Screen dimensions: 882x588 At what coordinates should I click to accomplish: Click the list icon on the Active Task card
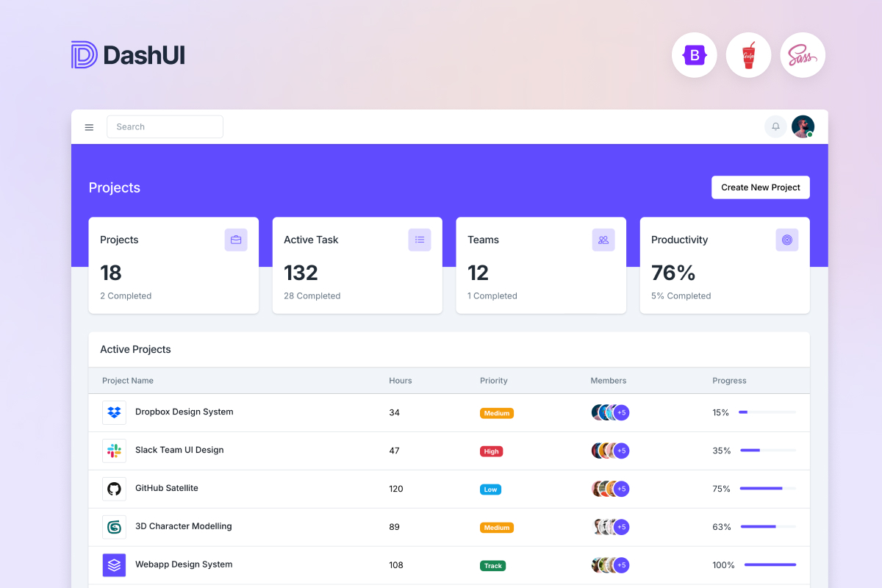(420, 240)
